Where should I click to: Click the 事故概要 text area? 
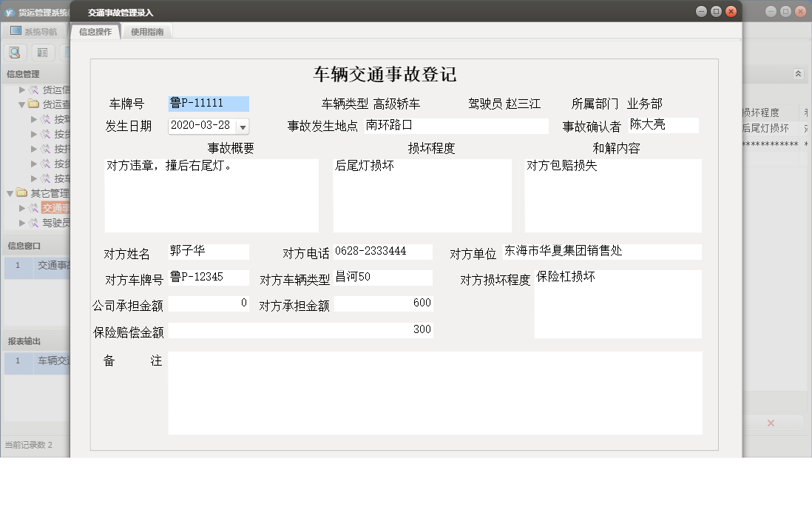pyautogui.click(x=212, y=195)
